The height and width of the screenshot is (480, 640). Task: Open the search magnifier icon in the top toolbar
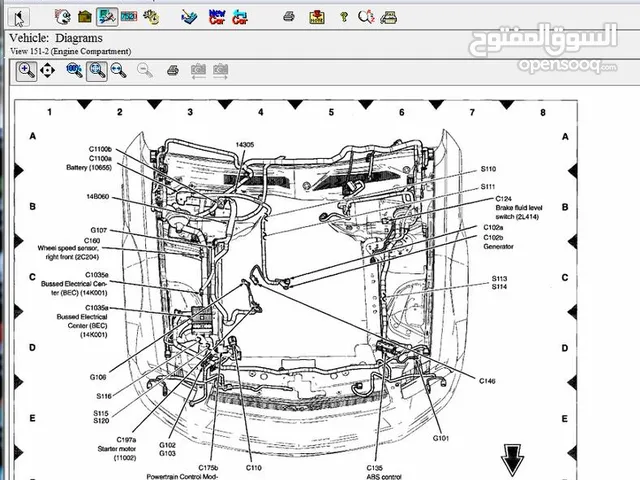point(366,17)
